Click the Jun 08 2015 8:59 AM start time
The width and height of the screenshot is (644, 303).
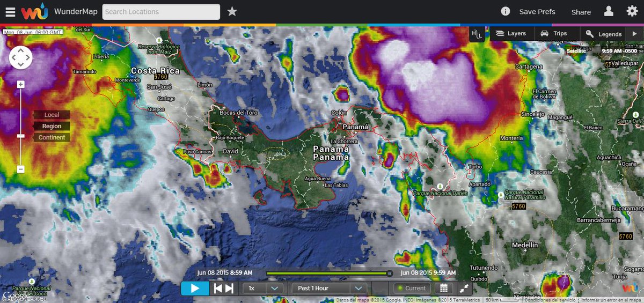224,272
